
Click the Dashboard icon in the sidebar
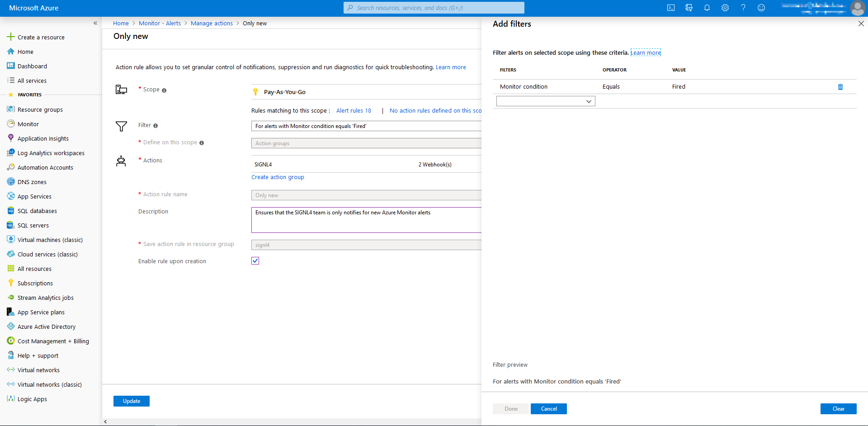11,66
